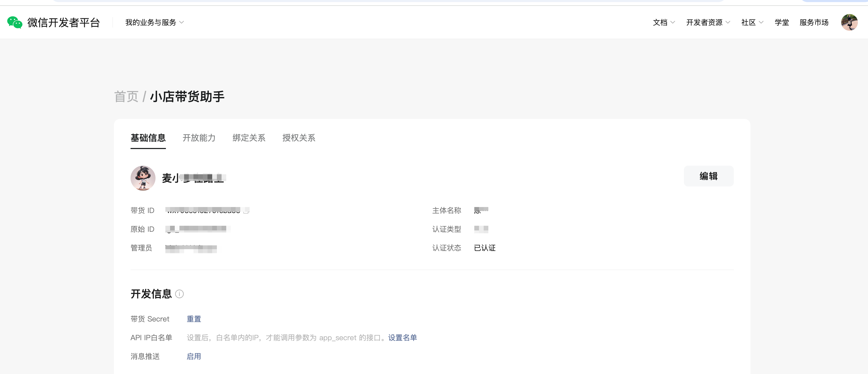Image resolution: width=868 pixels, height=374 pixels.
Task: Switch to the 开放能力 tab
Action: point(199,138)
